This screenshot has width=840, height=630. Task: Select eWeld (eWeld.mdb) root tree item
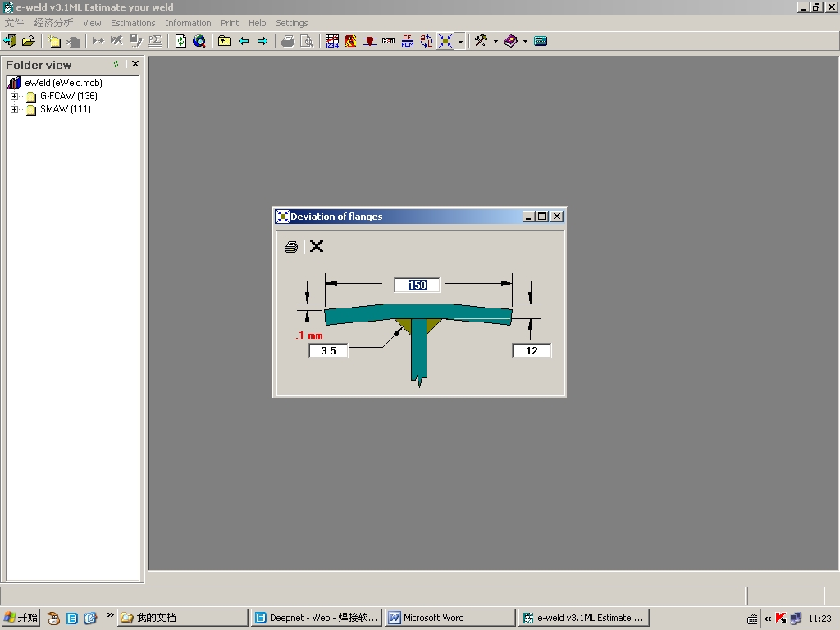63,83
